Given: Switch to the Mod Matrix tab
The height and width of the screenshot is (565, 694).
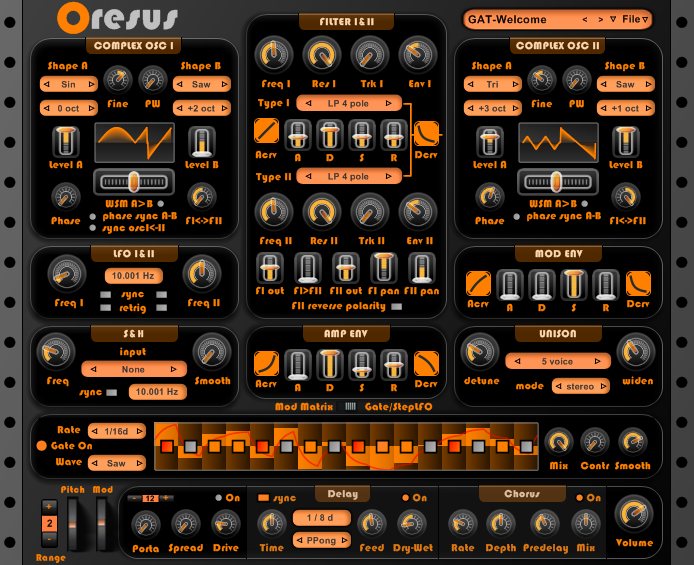Looking at the screenshot, I should 306,407.
